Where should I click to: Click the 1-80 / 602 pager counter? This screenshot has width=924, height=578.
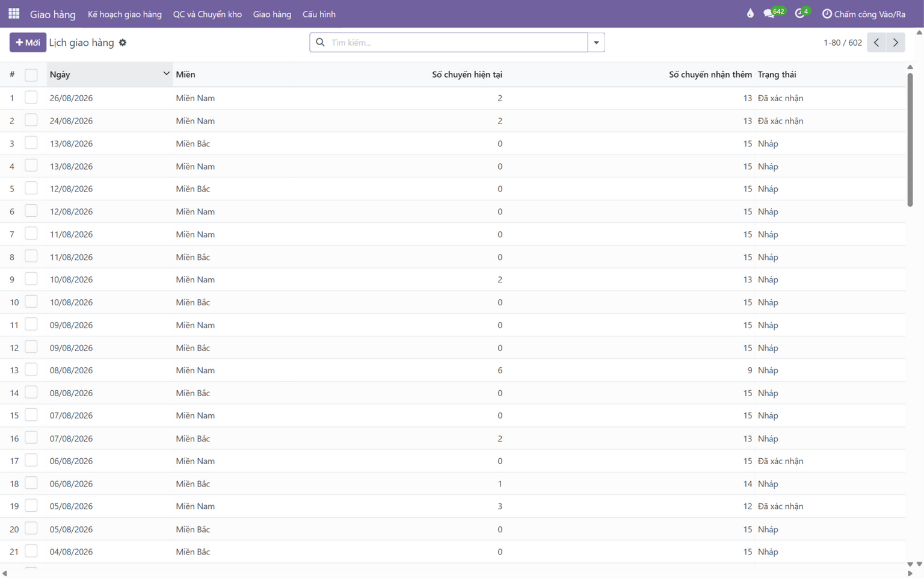pos(842,43)
